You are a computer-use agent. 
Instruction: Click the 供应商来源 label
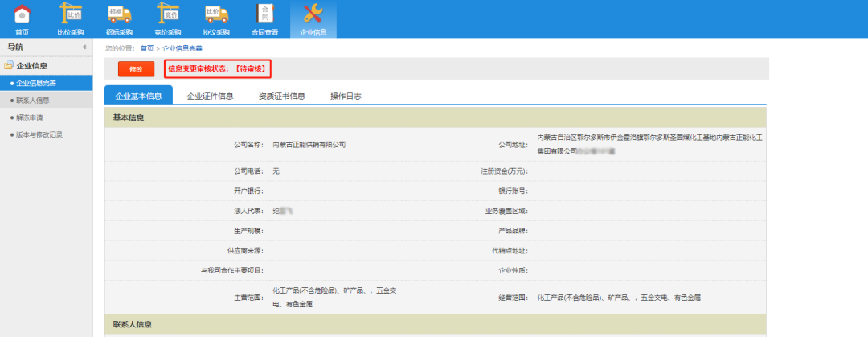245,250
